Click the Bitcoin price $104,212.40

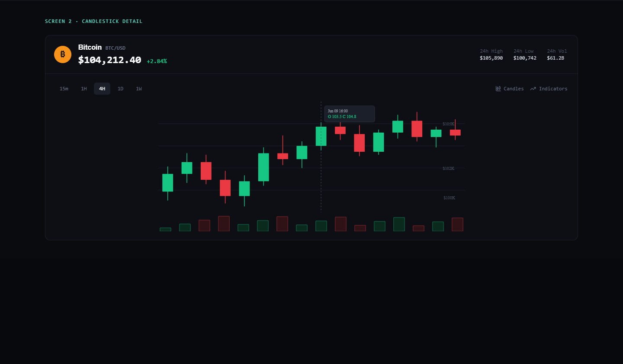point(109,60)
